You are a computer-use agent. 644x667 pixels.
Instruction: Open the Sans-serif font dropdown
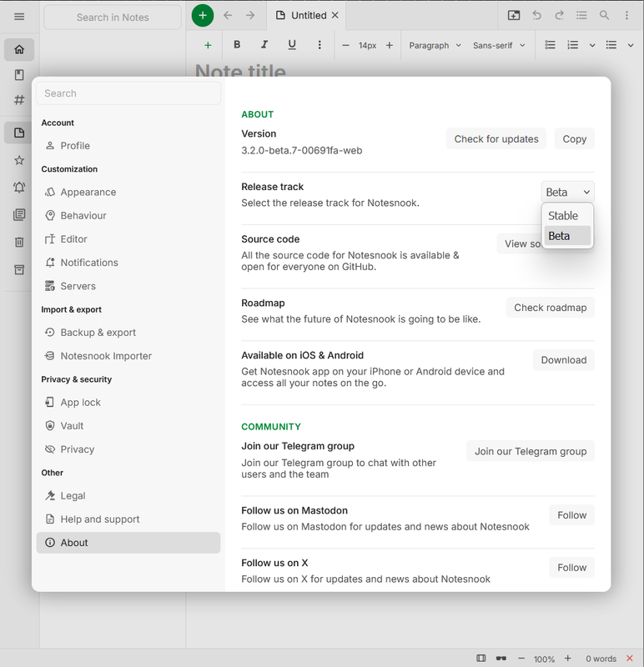pyautogui.click(x=499, y=45)
